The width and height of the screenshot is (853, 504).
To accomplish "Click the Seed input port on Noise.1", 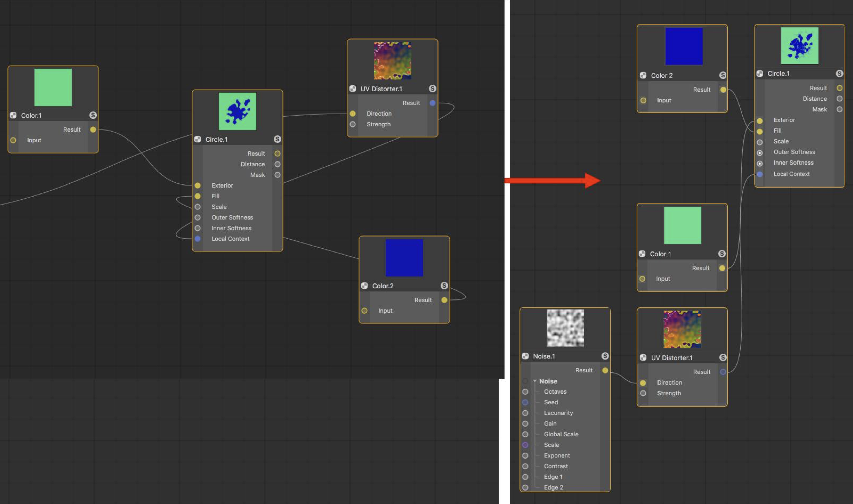I will [x=525, y=402].
